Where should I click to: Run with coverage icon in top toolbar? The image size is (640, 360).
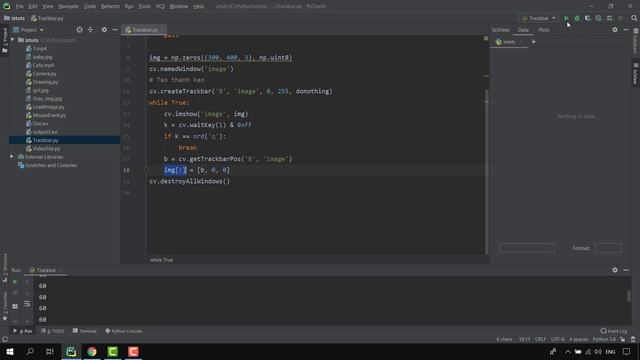point(587,18)
